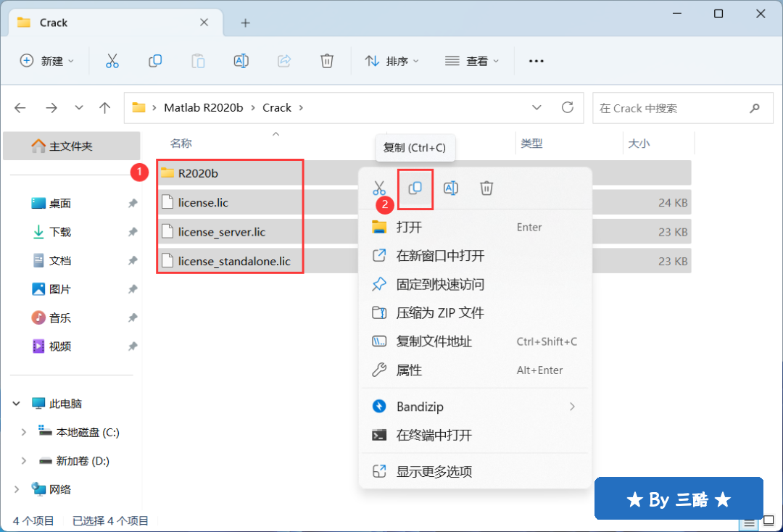Click the Copy icon in the context menu
Image resolution: width=783 pixels, height=532 pixels.
[415, 188]
